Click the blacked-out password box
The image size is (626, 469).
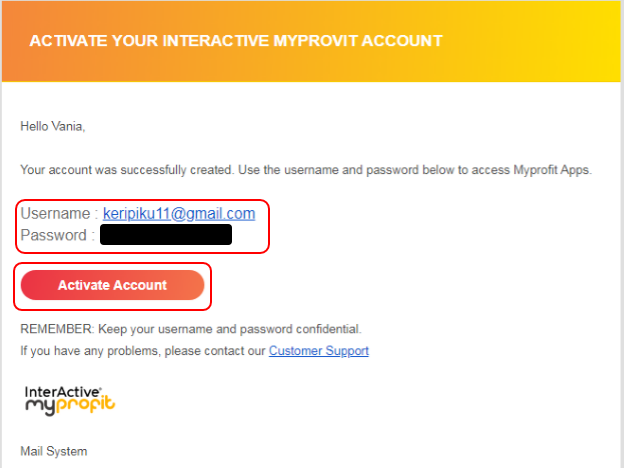(166, 235)
